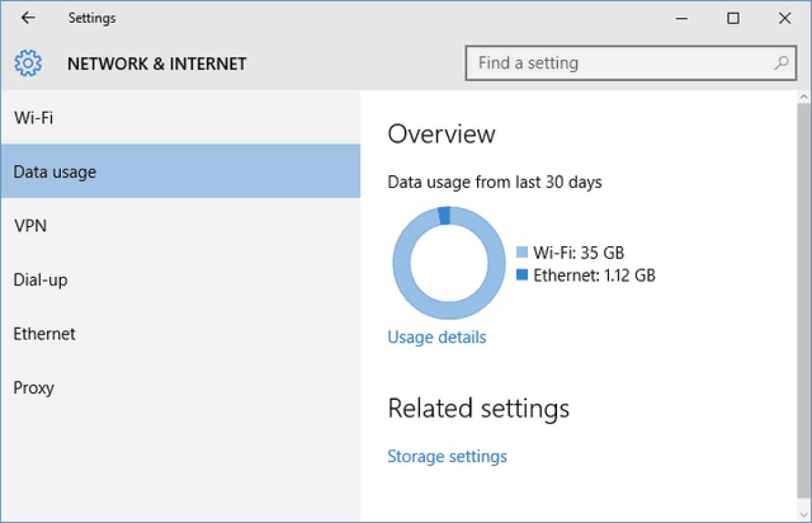Click the Settings title in titlebar
Image resolution: width=812 pixels, height=523 pixels.
pos(91,18)
